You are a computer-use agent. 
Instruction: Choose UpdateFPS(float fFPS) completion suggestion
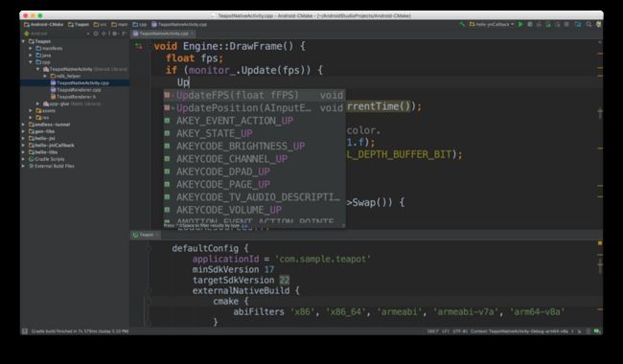254,95
